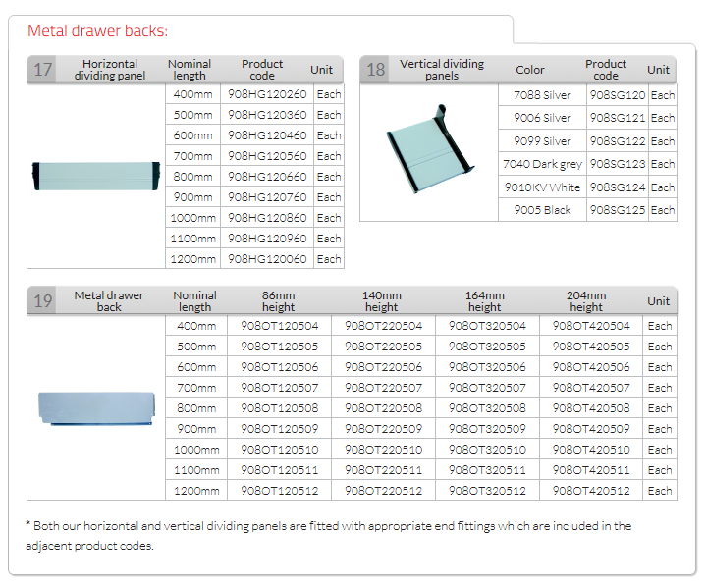This screenshot has height=588, width=706.
Task: Click the number 19 section badge
Action: tap(43, 300)
